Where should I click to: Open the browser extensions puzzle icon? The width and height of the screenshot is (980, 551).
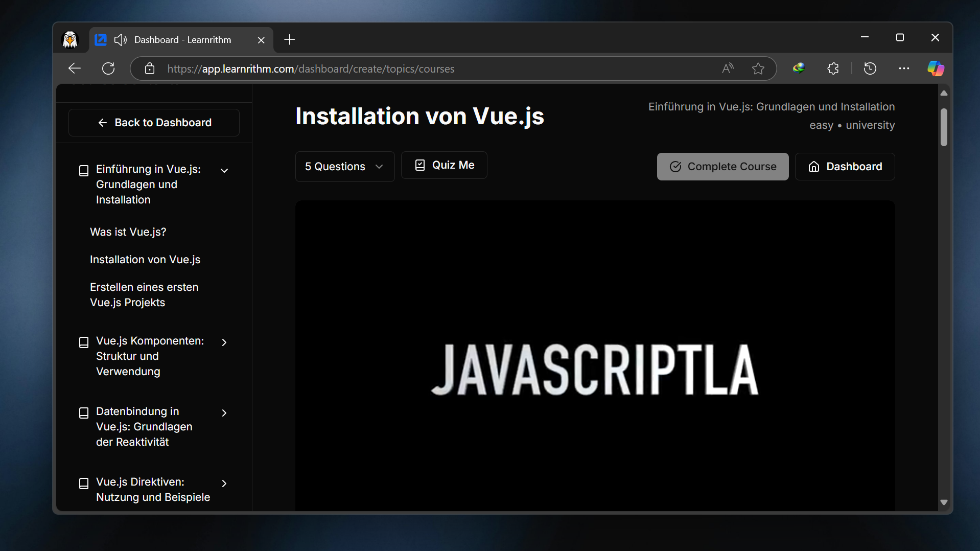point(833,68)
